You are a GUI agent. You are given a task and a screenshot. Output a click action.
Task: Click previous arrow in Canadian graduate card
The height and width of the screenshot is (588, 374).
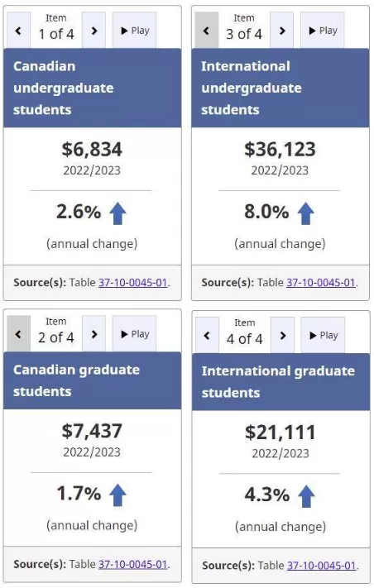pos(18,334)
